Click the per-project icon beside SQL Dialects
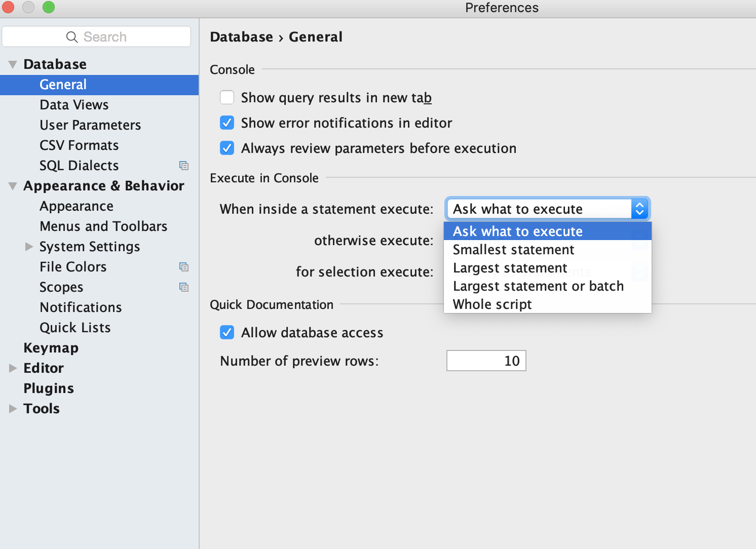 pos(184,166)
